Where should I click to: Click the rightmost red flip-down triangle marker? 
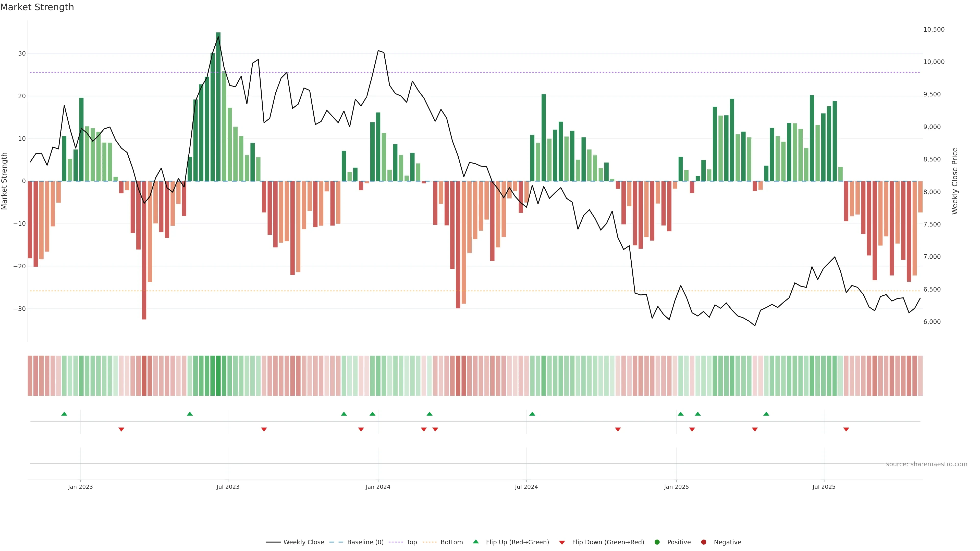pos(846,429)
